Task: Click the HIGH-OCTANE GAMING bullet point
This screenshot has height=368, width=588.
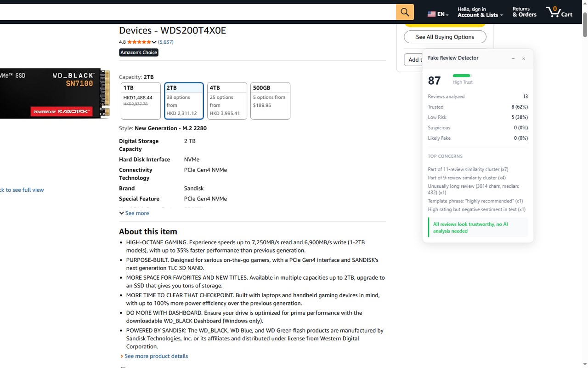Action: (245, 246)
